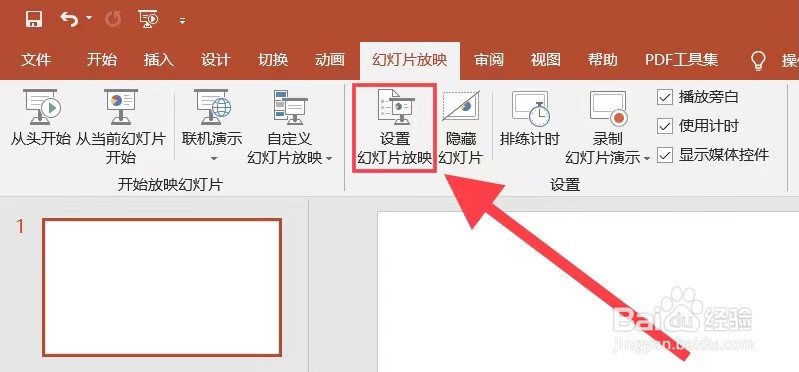Click the lightbulb Tell Me icon
799x372 pixels.
758,61
